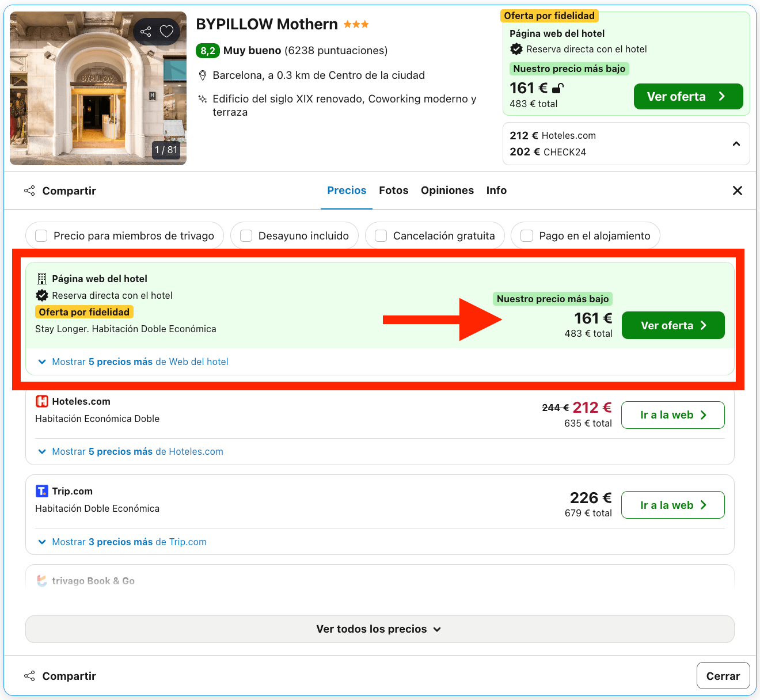
Task: Click the Hoteles.com logo icon
Action: click(41, 401)
